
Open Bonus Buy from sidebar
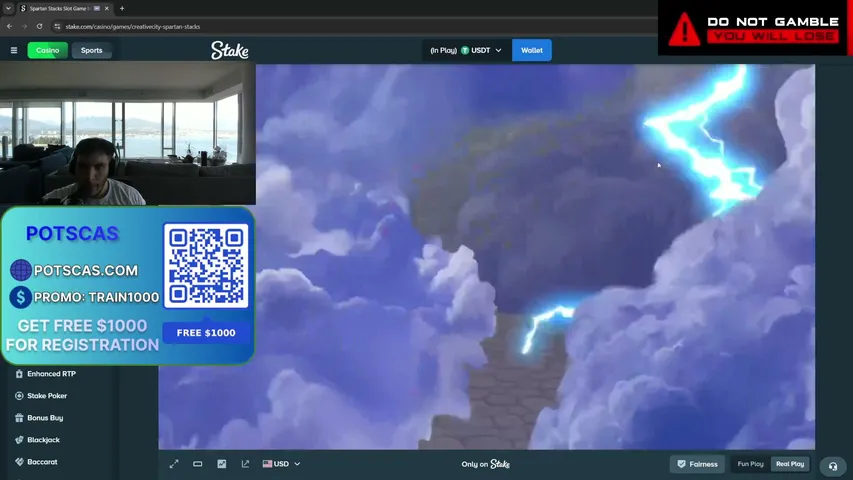pyautogui.click(x=45, y=418)
